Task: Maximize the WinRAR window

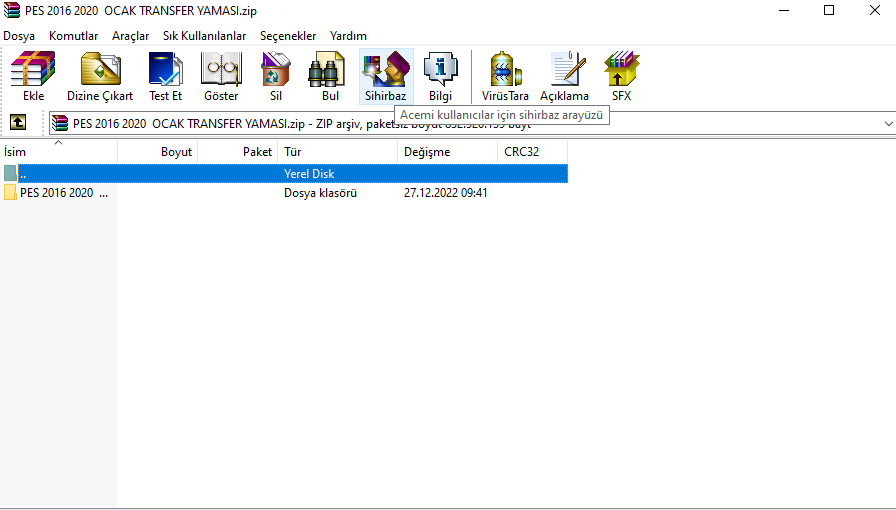Action: (829, 10)
